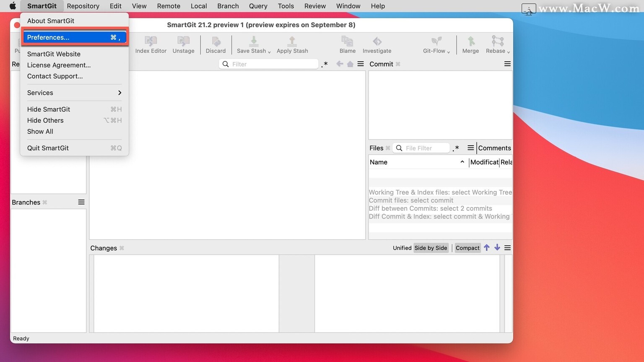Choose Contact Support menu entry
644x362 pixels.
(75, 76)
